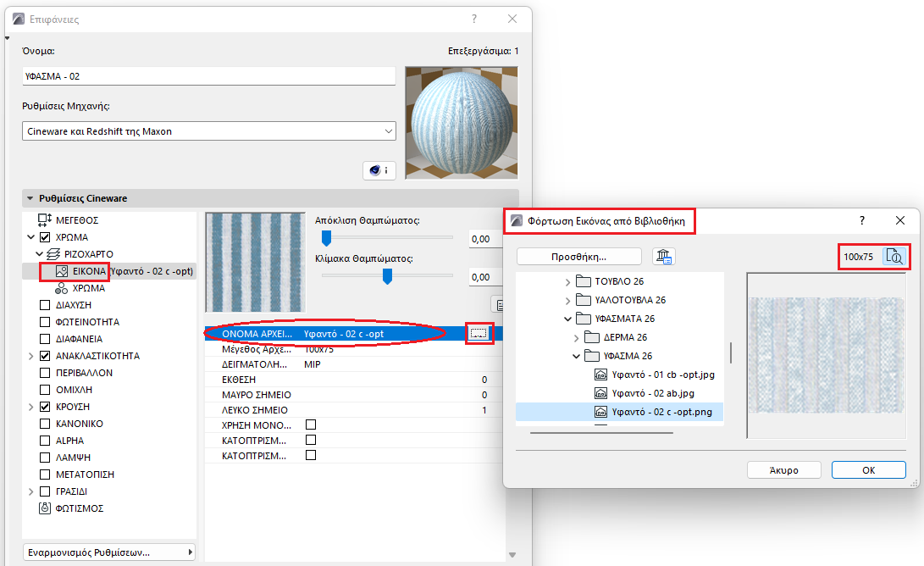Adjust the Απόκλιση Θαμπώματος slider
Image resolution: width=924 pixels, height=566 pixels.
[x=326, y=237]
